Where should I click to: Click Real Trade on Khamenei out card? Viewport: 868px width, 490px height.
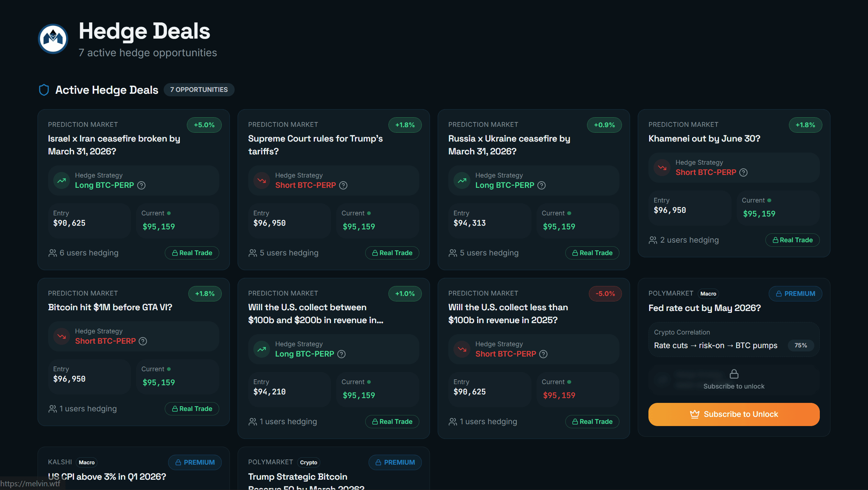pyautogui.click(x=792, y=240)
